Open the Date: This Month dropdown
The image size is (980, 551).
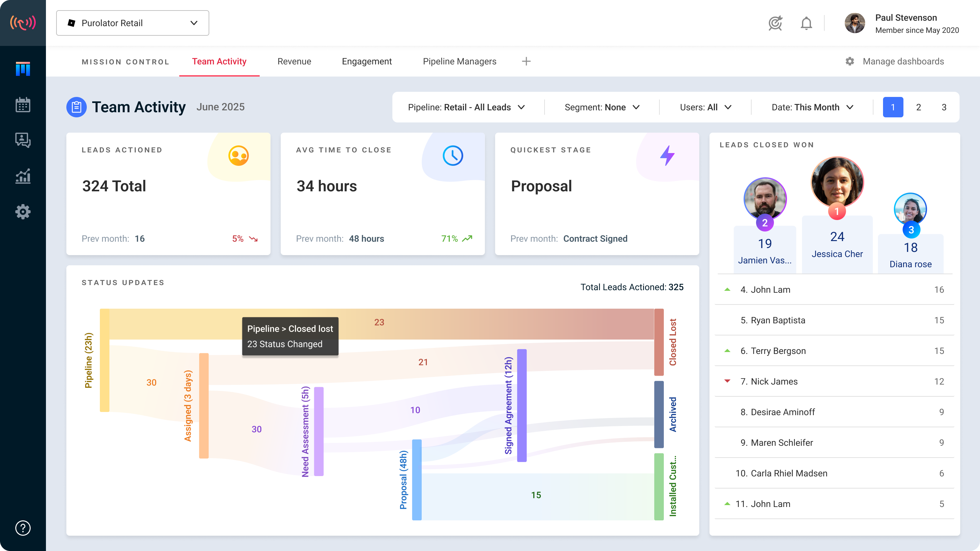(x=812, y=107)
